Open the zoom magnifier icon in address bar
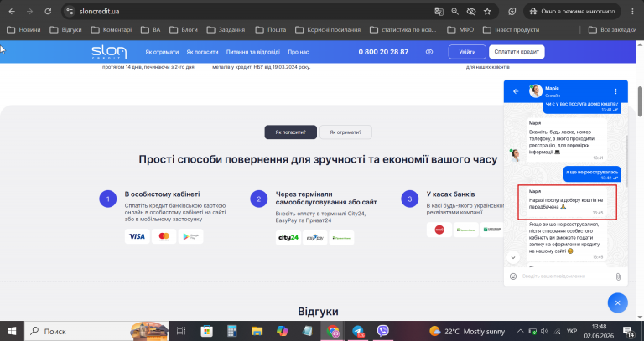 [x=454, y=12]
